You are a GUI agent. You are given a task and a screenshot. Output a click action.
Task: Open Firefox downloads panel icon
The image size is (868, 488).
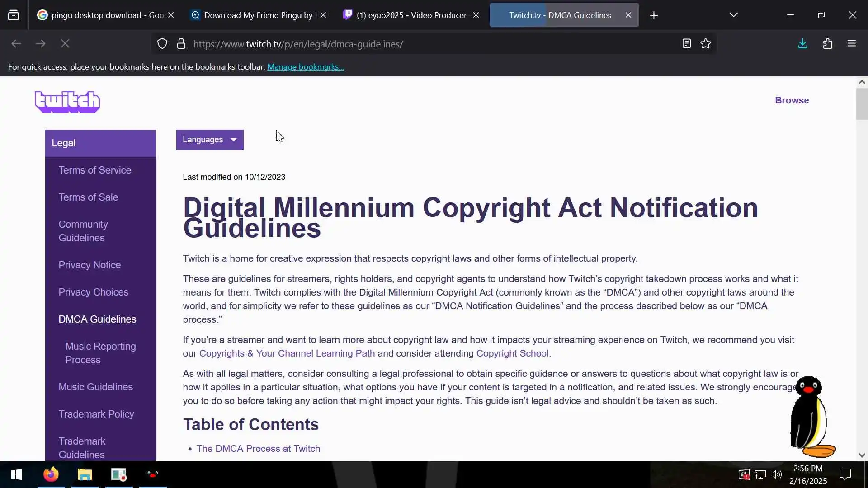click(802, 44)
